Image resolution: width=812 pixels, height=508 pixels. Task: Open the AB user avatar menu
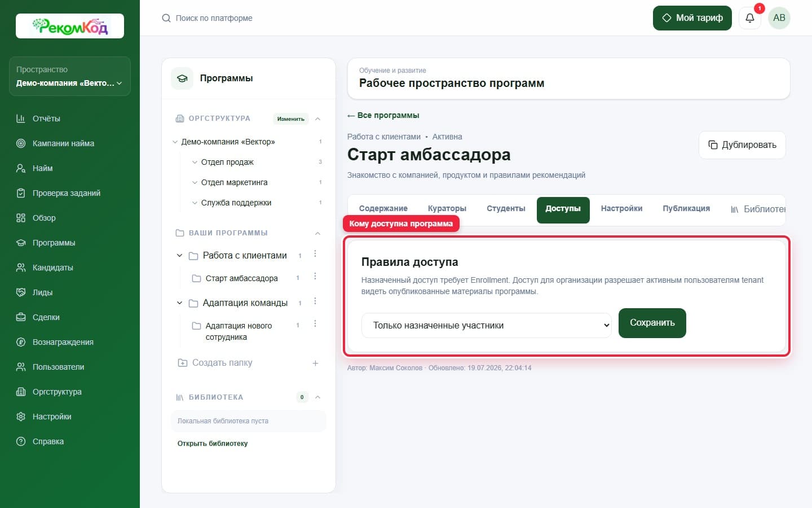coord(779,18)
